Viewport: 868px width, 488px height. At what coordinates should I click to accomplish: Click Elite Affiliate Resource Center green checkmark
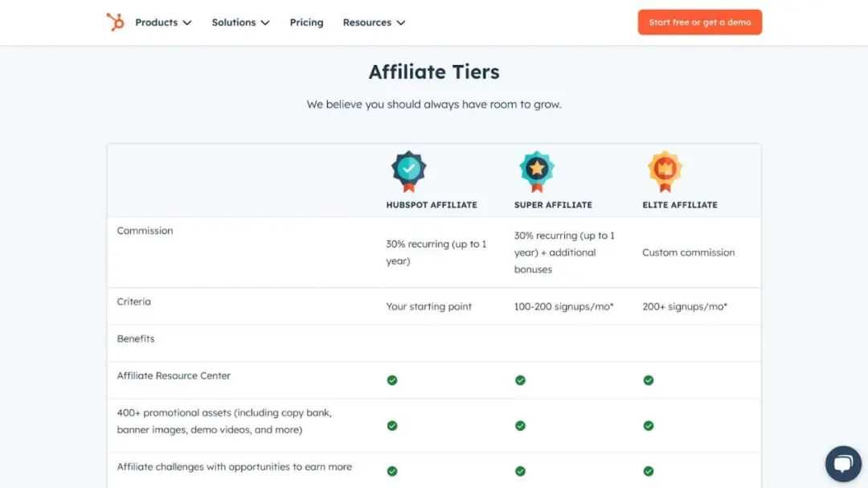649,380
